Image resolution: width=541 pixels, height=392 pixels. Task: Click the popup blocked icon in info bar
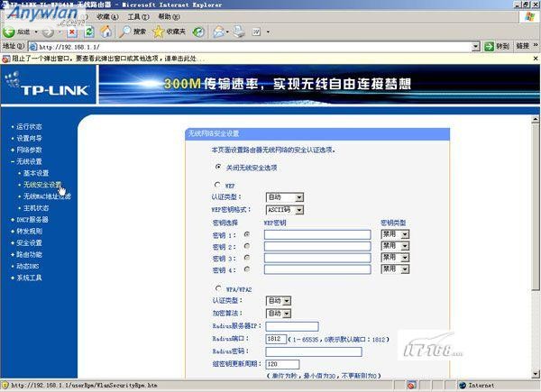[x=5, y=59]
